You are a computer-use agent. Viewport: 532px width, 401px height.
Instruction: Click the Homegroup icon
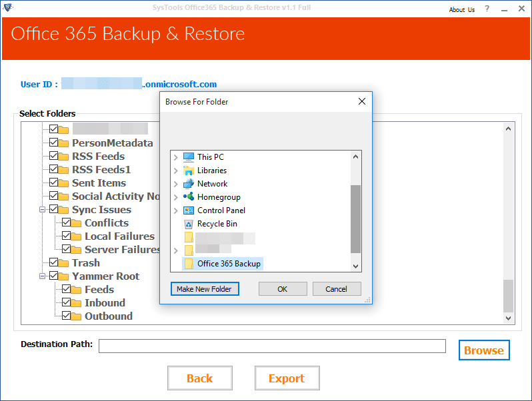[x=189, y=197]
